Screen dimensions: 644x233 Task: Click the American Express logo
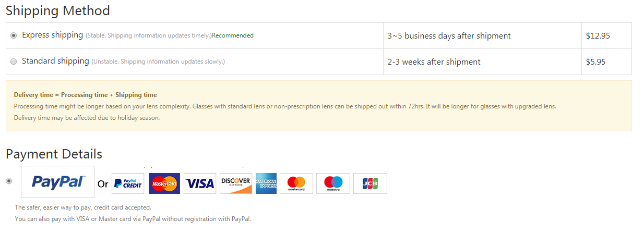(266, 183)
